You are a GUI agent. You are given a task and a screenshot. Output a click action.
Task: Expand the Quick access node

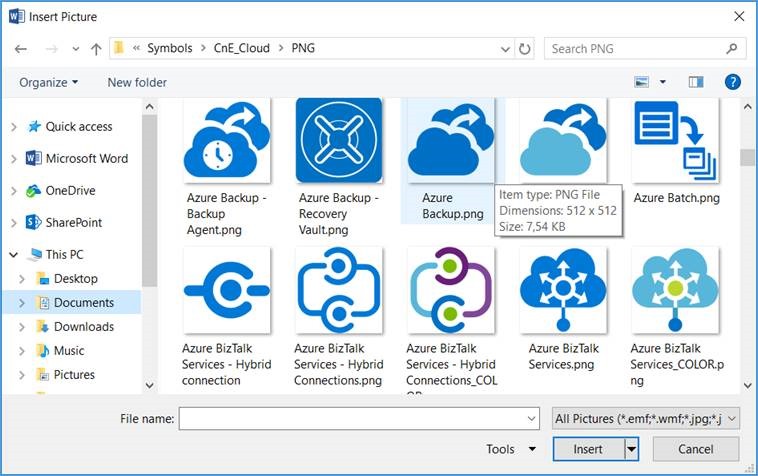point(14,127)
